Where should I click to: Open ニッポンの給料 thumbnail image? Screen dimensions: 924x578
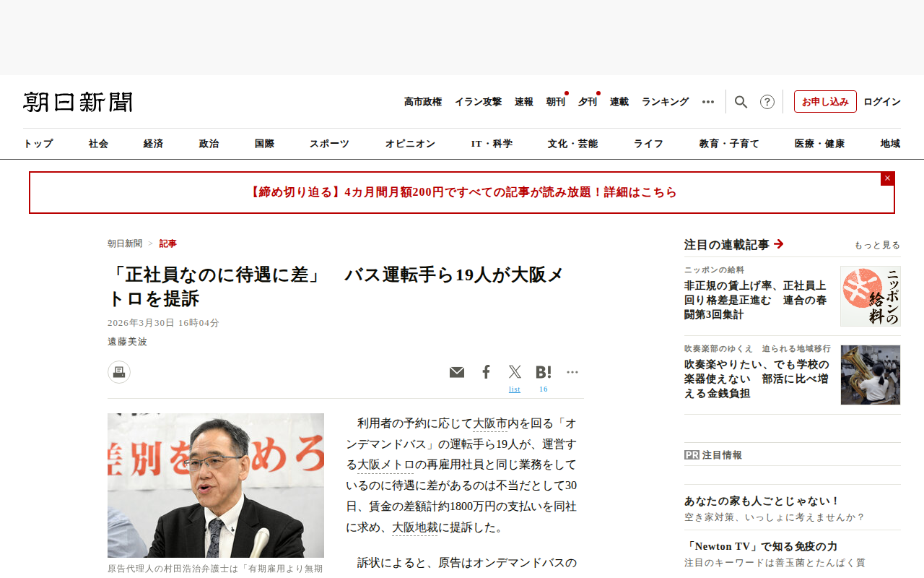(871, 296)
